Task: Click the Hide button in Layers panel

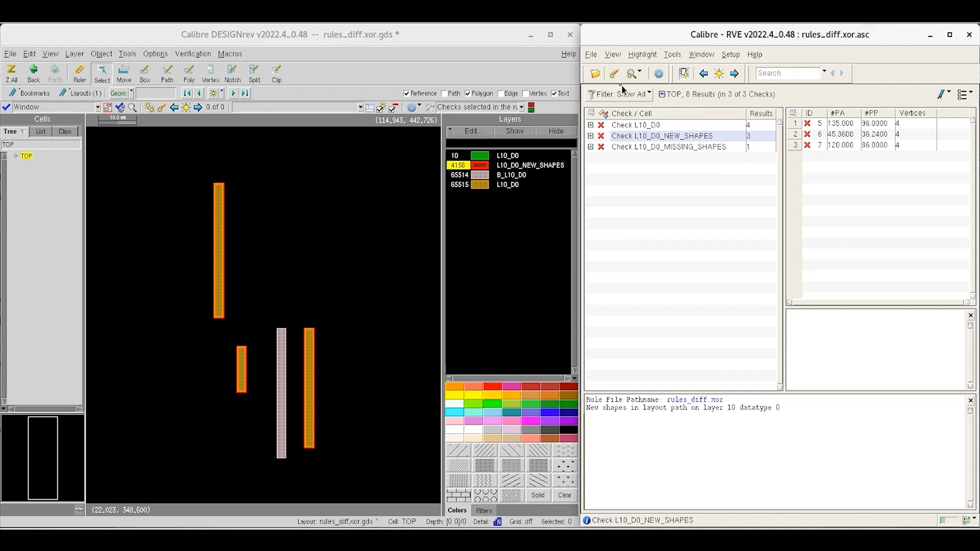Action: click(x=556, y=131)
